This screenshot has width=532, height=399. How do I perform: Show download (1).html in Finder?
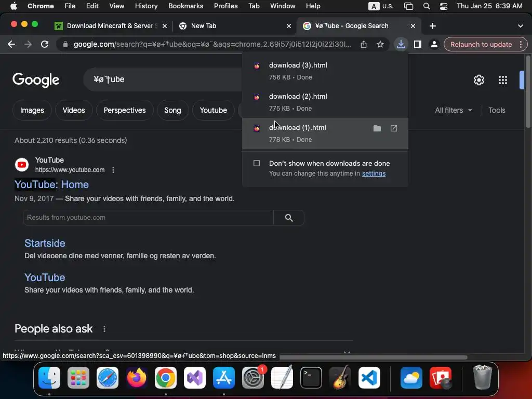(x=377, y=128)
